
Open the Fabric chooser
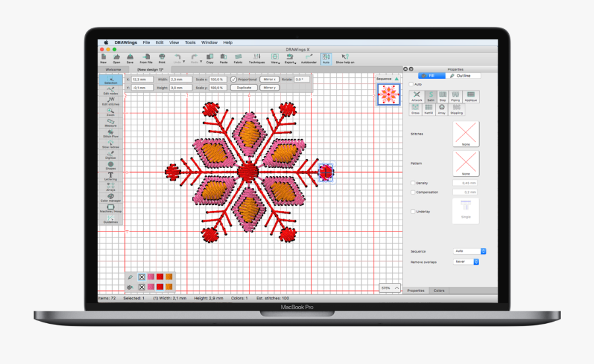pyautogui.click(x=238, y=59)
